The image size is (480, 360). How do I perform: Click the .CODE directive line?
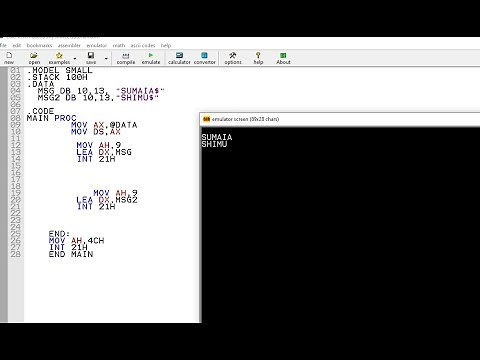(40, 111)
